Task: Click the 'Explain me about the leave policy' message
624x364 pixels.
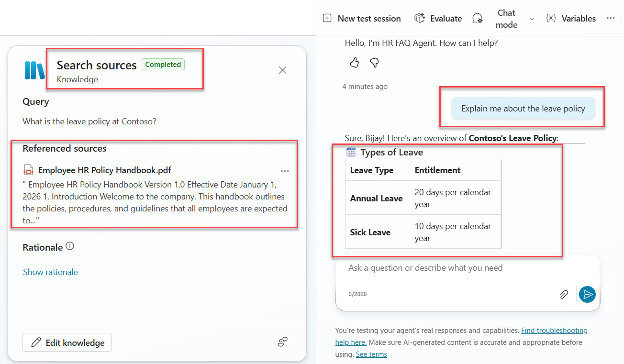Action: click(x=523, y=109)
